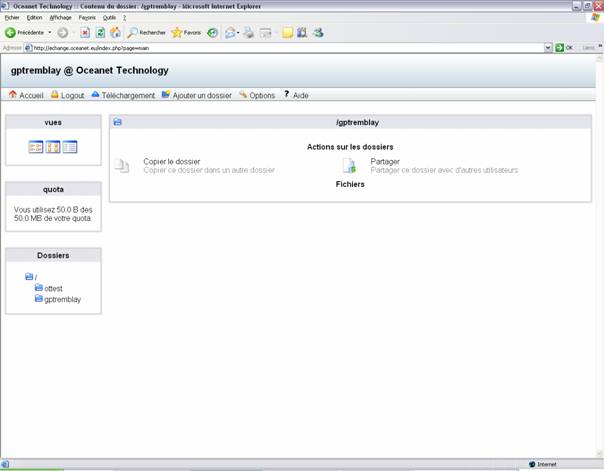Open the Aide help link

pos(300,96)
